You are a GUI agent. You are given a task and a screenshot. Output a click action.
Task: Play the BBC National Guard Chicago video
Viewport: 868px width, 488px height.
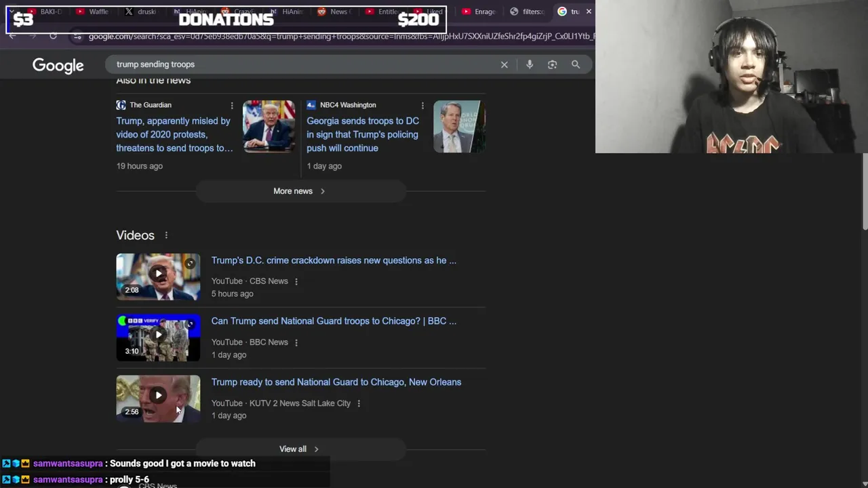point(158,338)
